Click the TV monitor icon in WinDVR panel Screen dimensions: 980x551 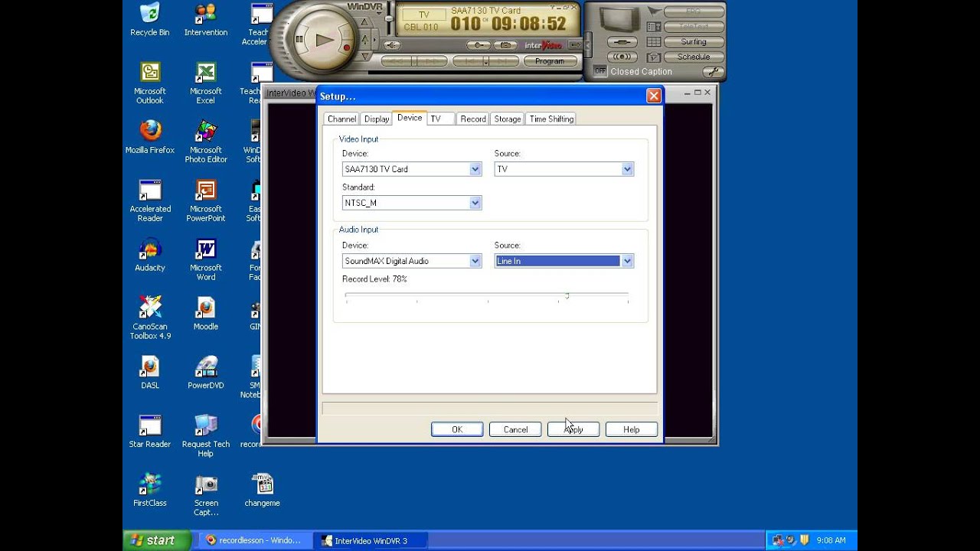[619, 18]
